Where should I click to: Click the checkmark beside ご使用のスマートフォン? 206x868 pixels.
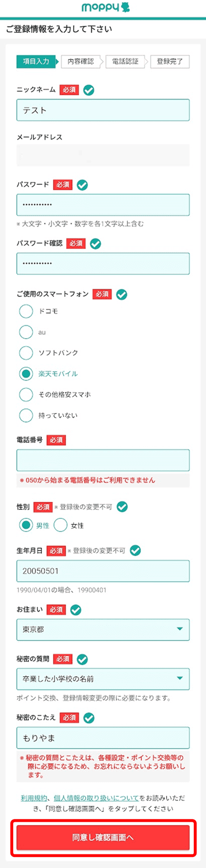point(121,295)
